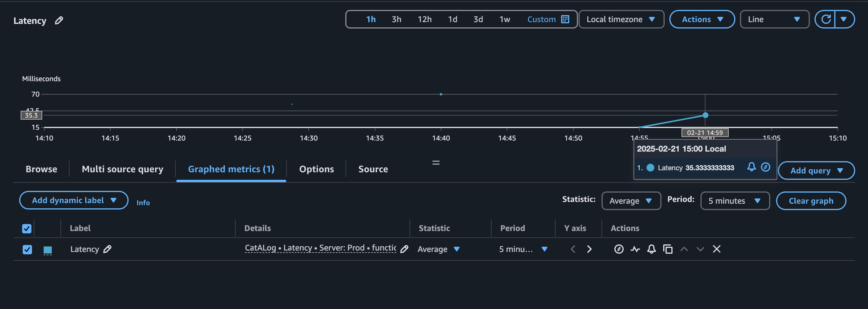Select the 3h time range

pos(396,19)
